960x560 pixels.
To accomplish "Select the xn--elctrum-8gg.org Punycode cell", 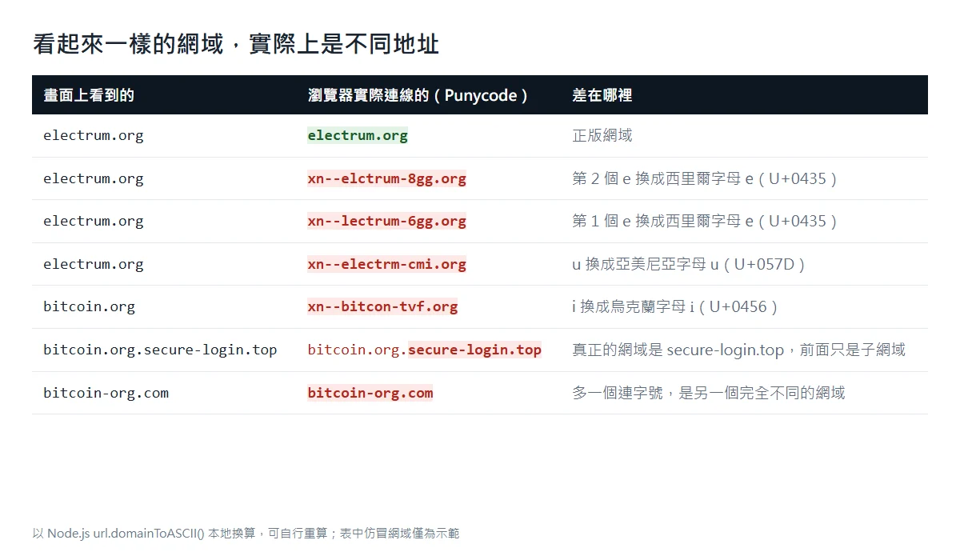I will click(386, 178).
